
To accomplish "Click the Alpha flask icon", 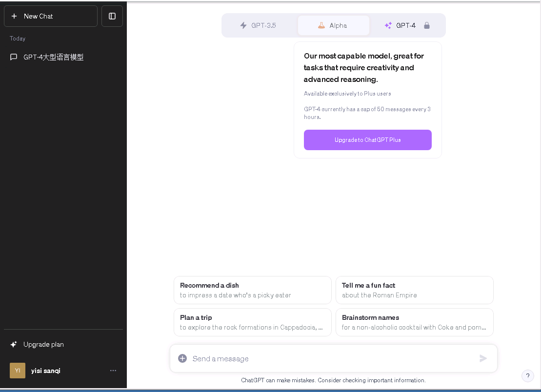I will (321, 25).
